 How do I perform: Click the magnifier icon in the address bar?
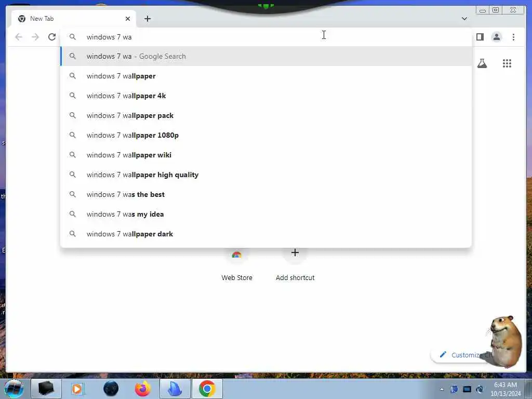[73, 37]
